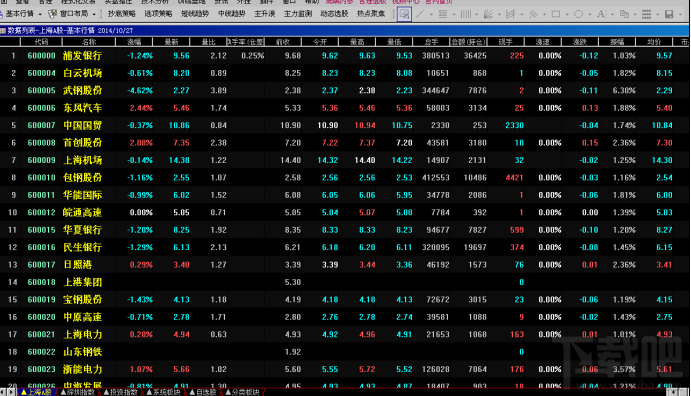Select the fan lines drawing tool
The height and width of the screenshot is (396, 691).
(488, 14)
